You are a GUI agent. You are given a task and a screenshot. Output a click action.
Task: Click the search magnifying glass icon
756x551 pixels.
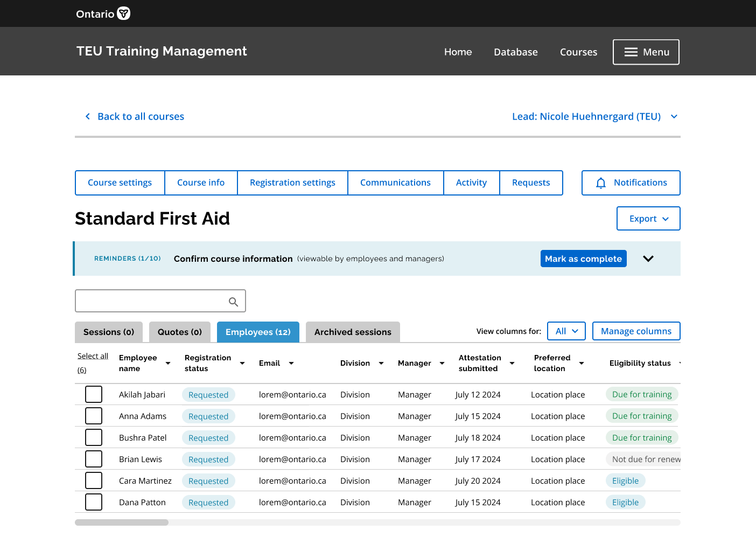pyautogui.click(x=233, y=302)
